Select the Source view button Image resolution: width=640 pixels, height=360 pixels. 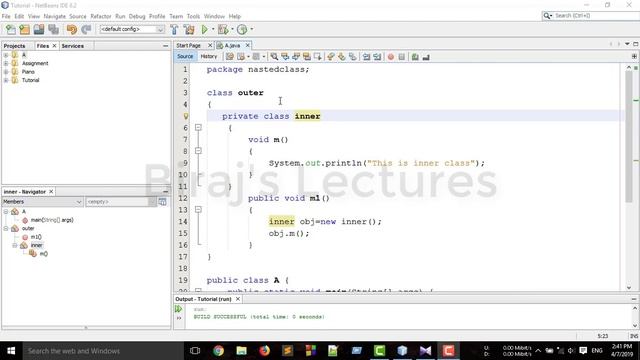185,56
